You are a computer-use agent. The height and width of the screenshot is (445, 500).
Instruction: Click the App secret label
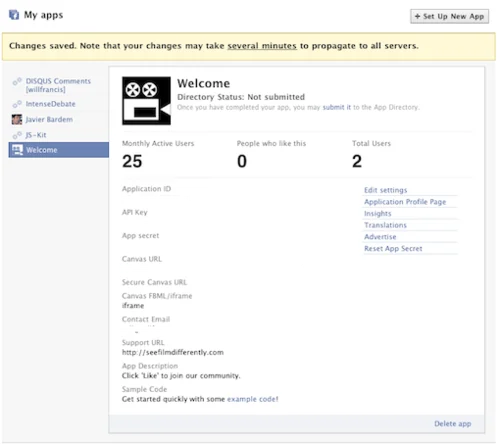[140, 235]
